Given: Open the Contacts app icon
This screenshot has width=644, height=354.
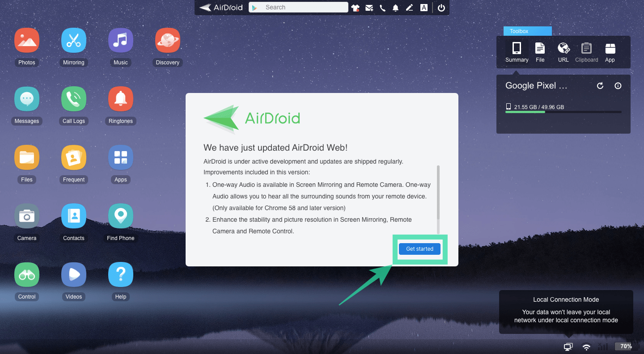Looking at the screenshot, I should click(74, 216).
